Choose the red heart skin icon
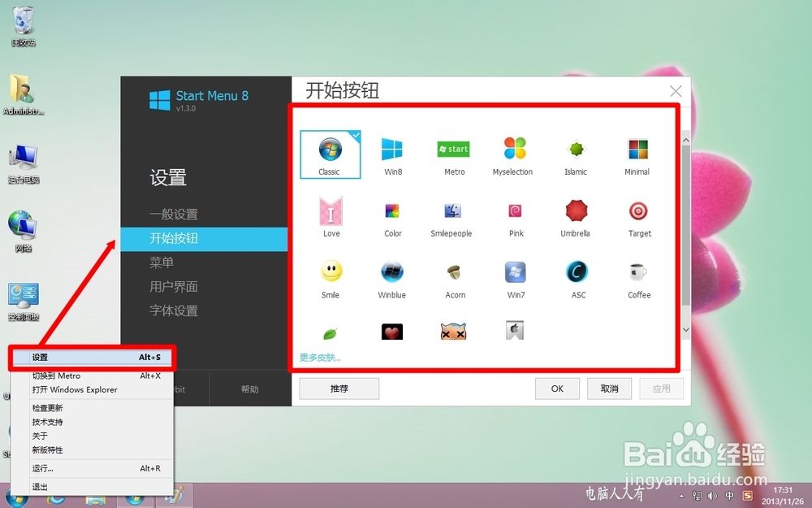 click(392, 332)
